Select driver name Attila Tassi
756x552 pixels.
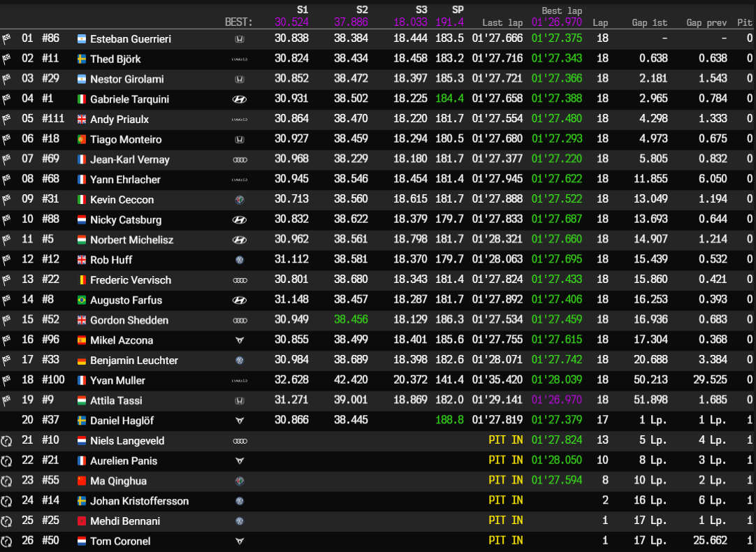click(x=116, y=401)
